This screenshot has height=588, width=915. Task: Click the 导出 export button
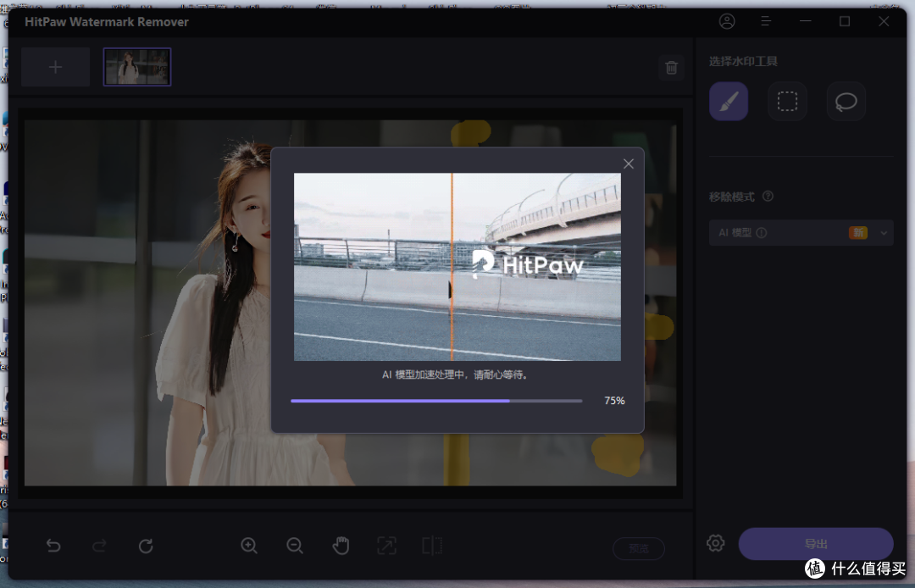(816, 544)
